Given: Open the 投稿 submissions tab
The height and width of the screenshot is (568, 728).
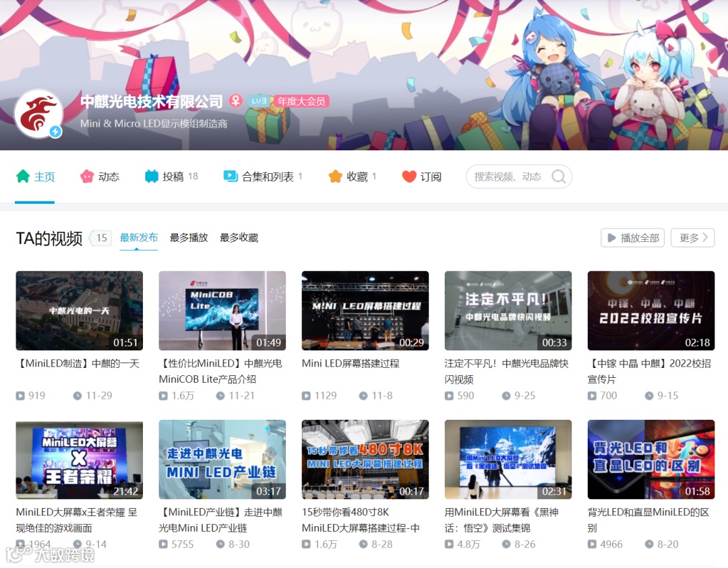Looking at the screenshot, I should (x=171, y=177).
